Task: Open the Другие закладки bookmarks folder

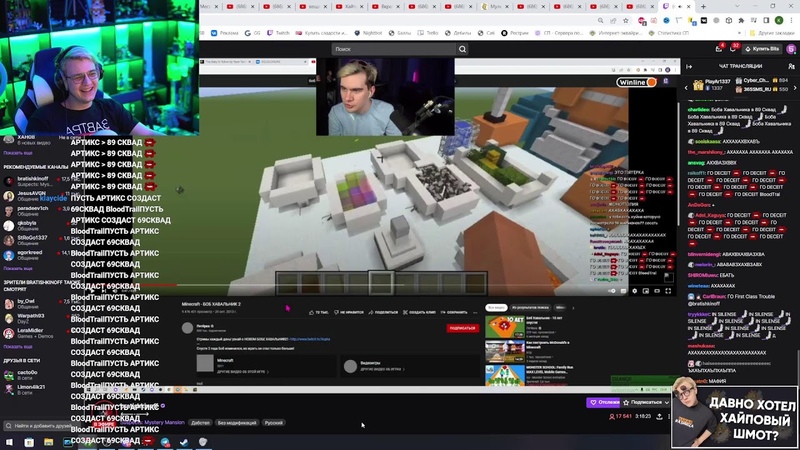Action: click(x=772, y=33)
